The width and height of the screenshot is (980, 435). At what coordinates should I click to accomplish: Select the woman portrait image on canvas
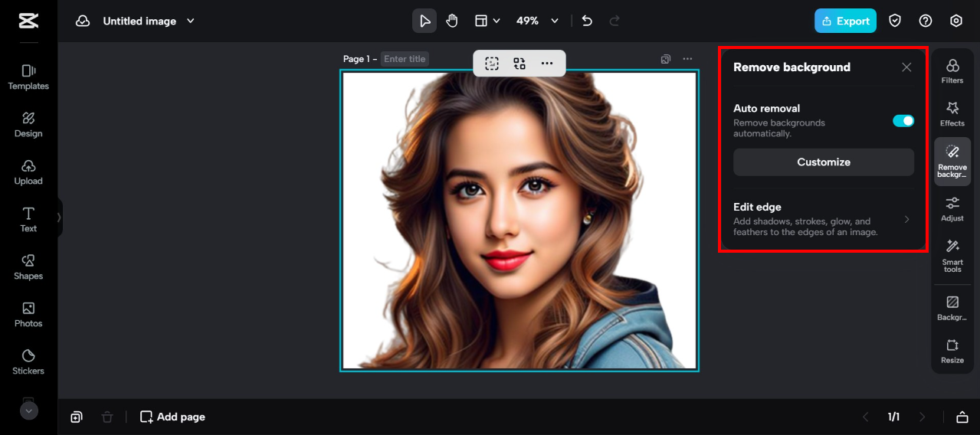pyautogui.click(x=519, y=221)
